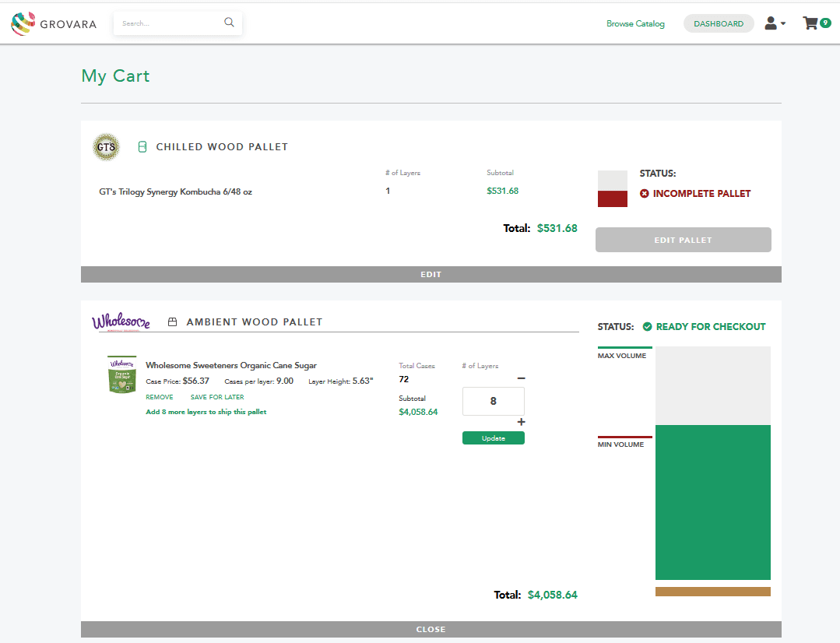Click the ambient pallet box icon
840x643 pixels.
(173, 322)
